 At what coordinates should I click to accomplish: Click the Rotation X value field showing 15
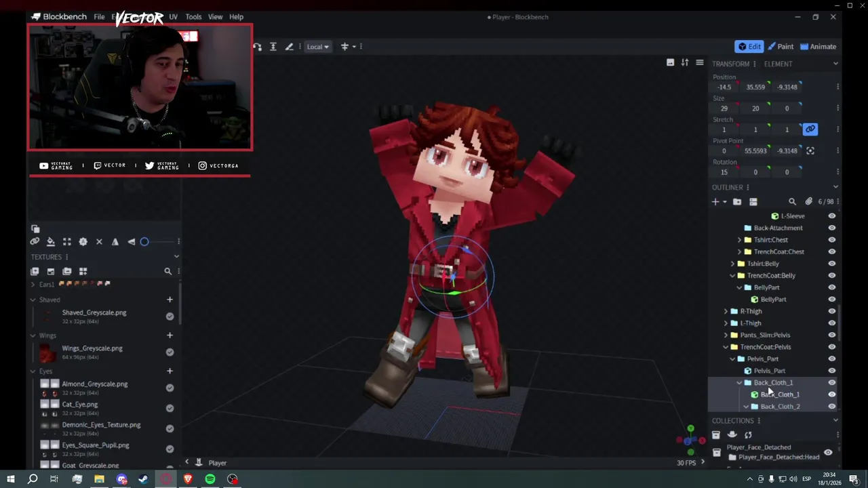724,172
